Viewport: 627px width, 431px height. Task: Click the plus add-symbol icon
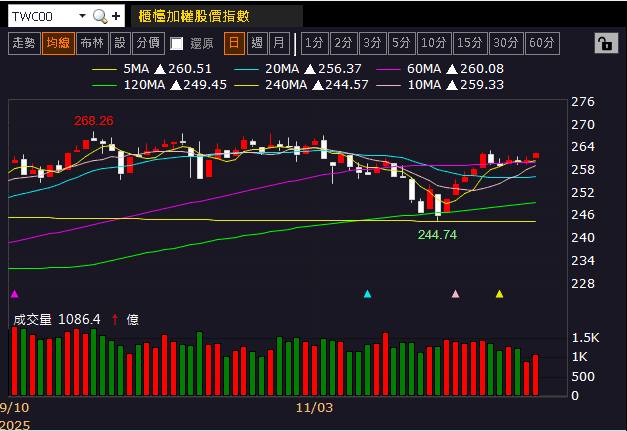pos(116,16)
